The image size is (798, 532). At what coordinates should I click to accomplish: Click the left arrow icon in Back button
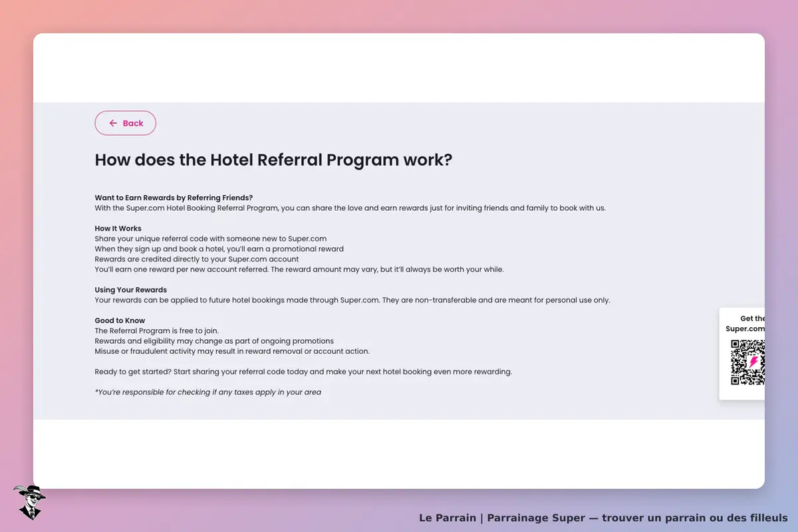pos(113,123)
